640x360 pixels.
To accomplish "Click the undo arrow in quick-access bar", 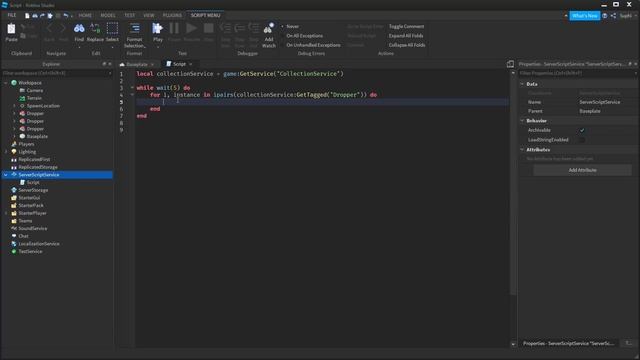I will 65,16.
